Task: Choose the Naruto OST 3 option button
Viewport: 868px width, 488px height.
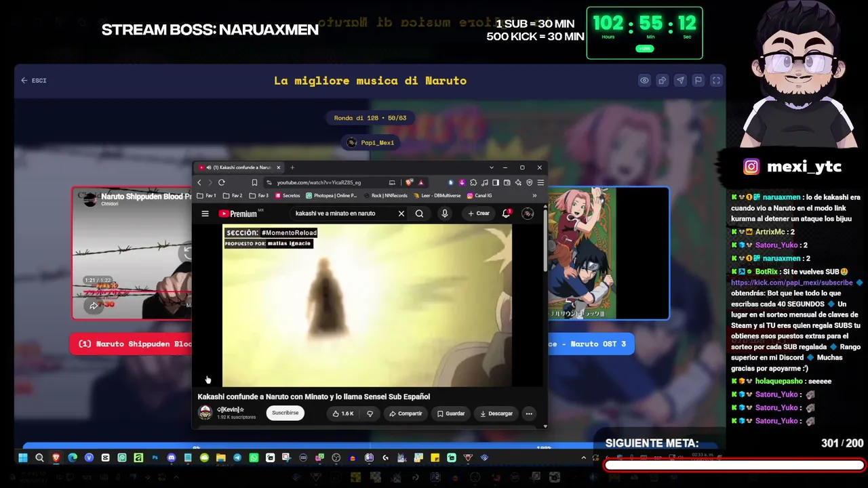Action: 591,344
